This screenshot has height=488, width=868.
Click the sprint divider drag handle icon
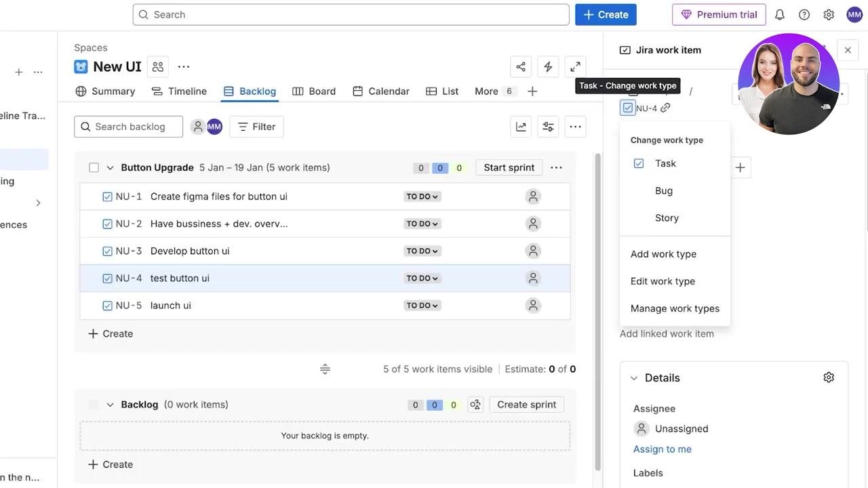325,369
